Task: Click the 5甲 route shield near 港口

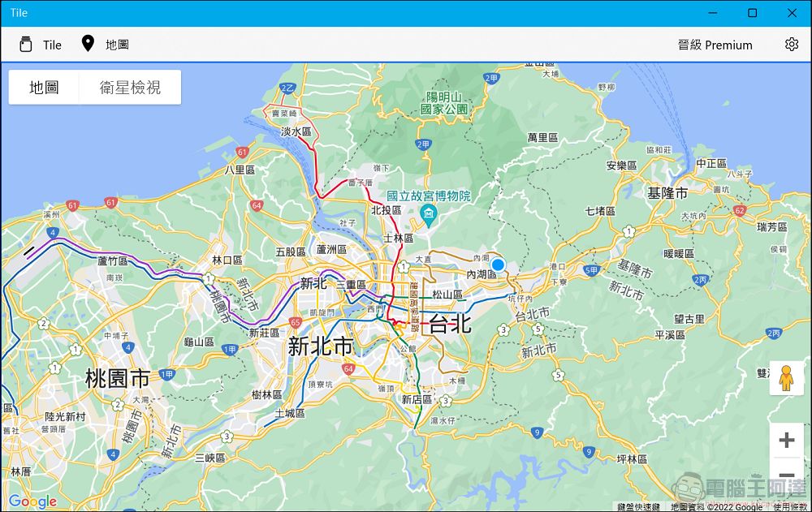Action: click(x=591, y=270)
